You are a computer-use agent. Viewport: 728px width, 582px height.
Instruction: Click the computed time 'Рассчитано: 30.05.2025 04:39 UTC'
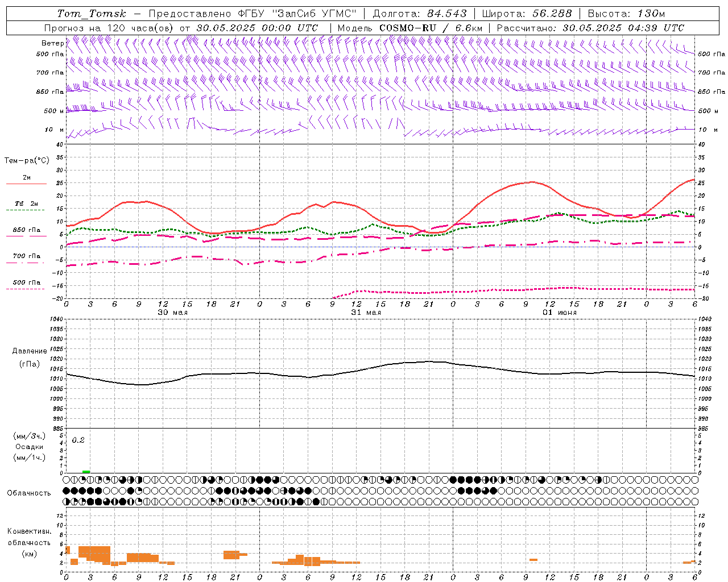590,28
